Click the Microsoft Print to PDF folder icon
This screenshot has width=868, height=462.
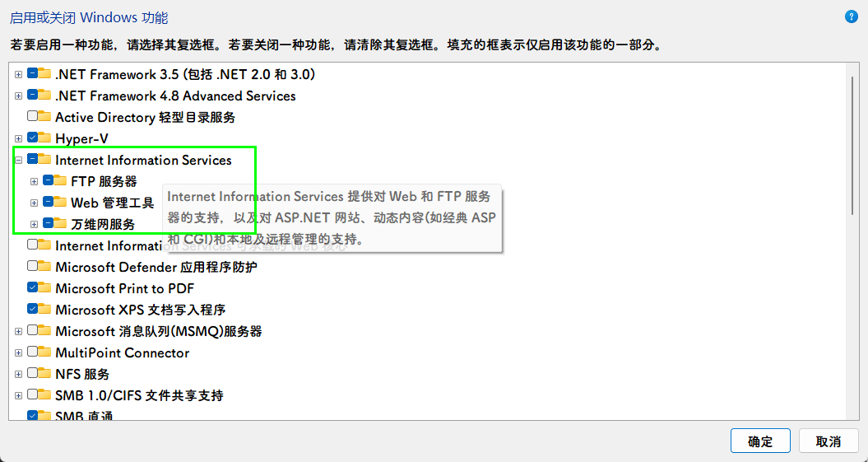[x=45, y=288]
